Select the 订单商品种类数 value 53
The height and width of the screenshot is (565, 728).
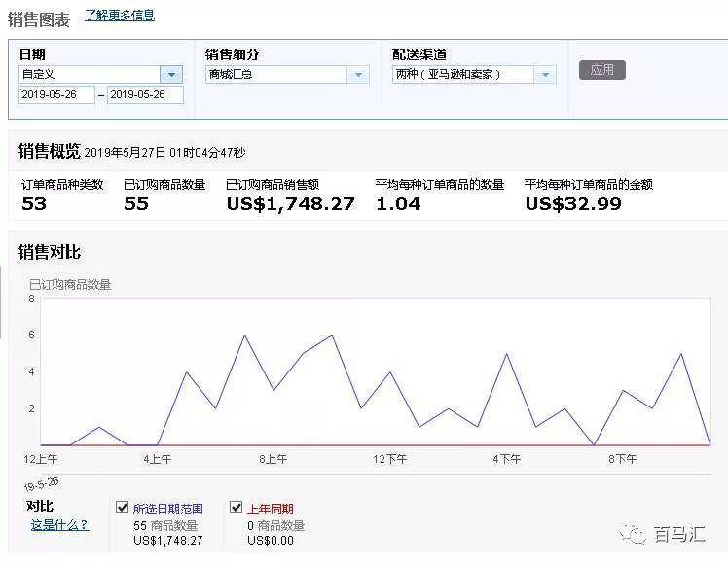pos(34,204)
